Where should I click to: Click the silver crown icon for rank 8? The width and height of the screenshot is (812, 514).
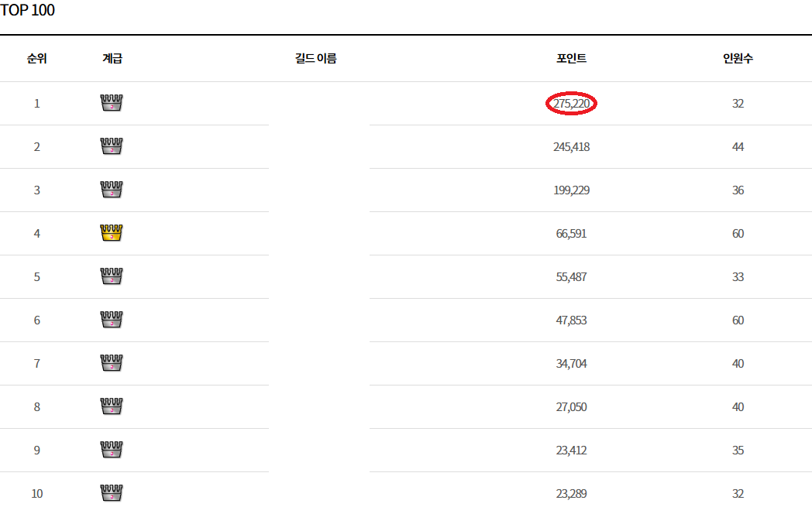click(112, 406)
